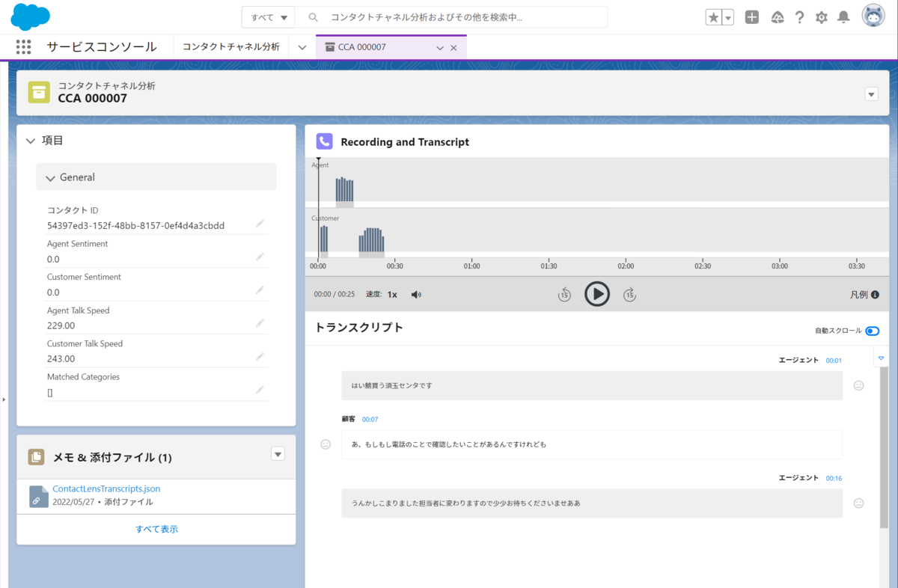Image resolution: width=898 pixels, height=588 pixels.
Task: Click the attachment file link icon
Action: pos(39,496)
